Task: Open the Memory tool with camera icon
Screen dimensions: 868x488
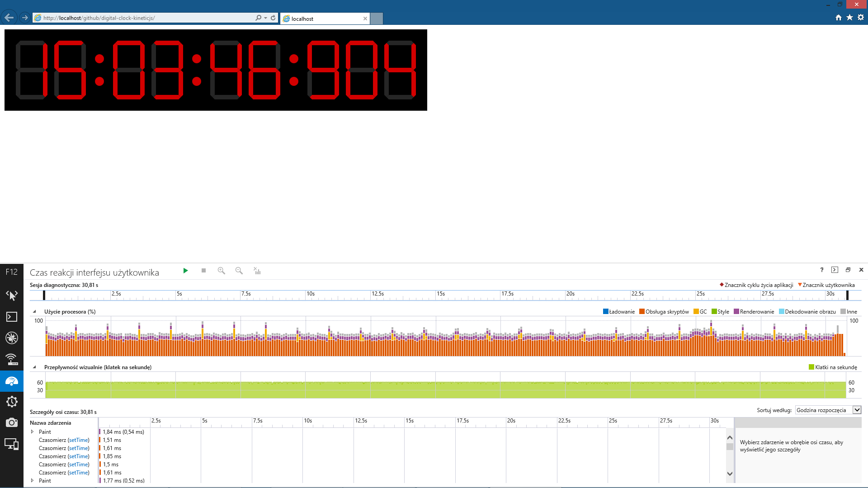Action: tap(12, 423)
